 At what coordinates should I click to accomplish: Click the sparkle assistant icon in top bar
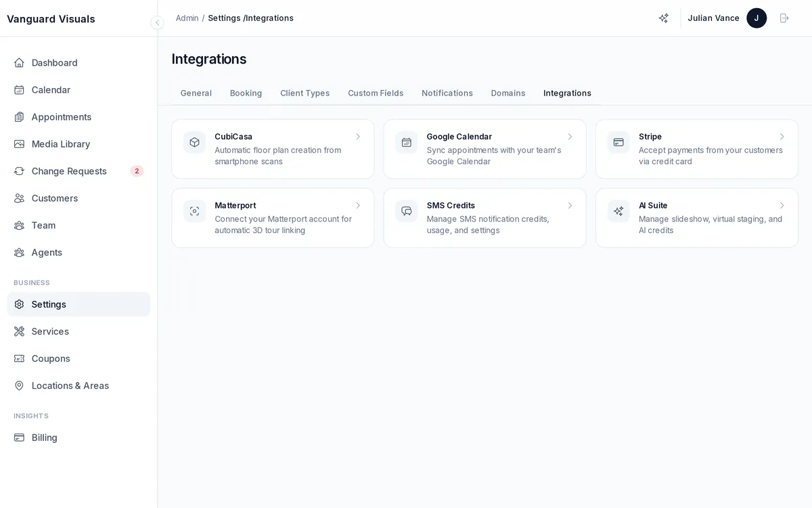point(663,18)
